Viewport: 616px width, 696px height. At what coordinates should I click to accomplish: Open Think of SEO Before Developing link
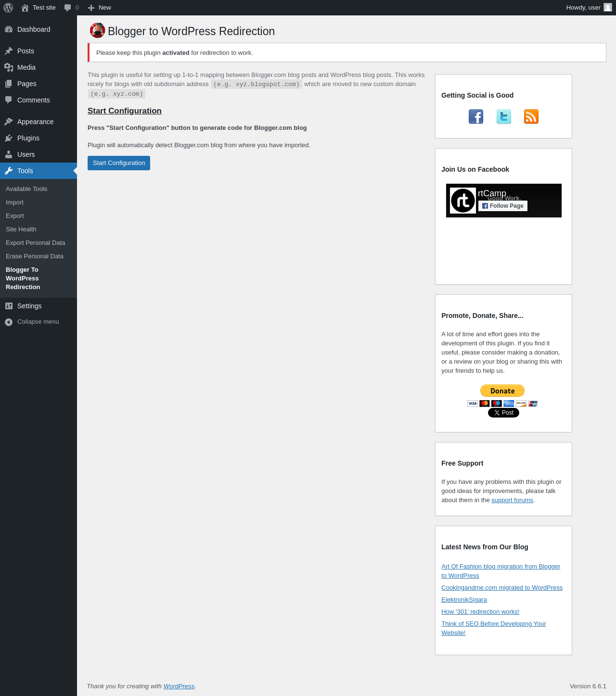pyautogui.click(x=494, y=628)
